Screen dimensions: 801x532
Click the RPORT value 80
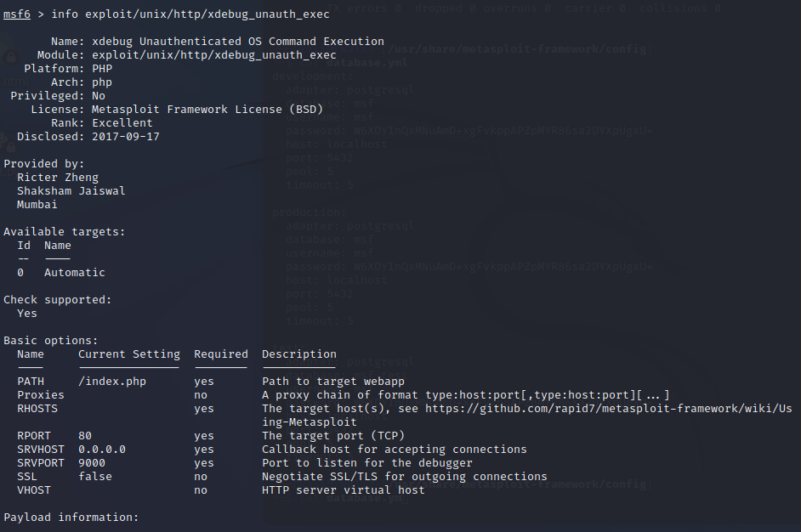tap(85, 436)
